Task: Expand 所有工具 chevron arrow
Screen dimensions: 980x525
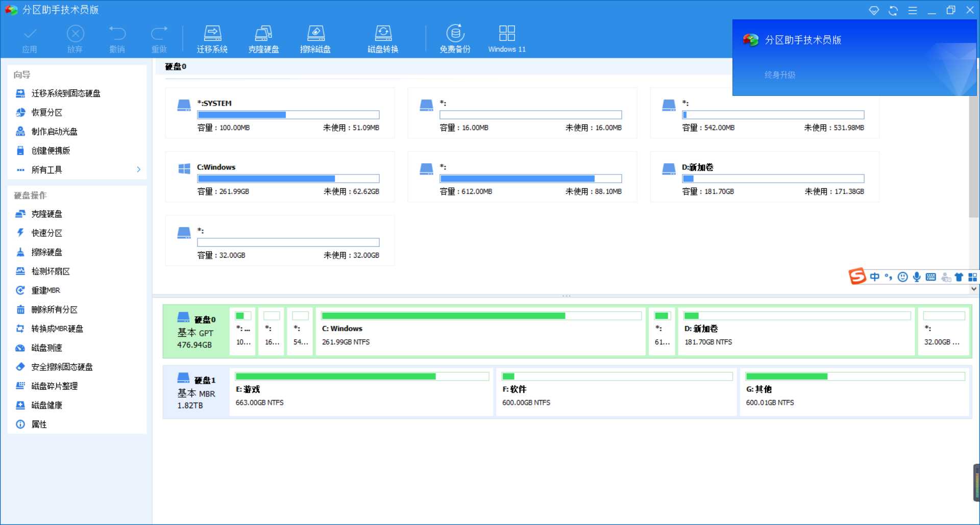Action: click(138, 169)
